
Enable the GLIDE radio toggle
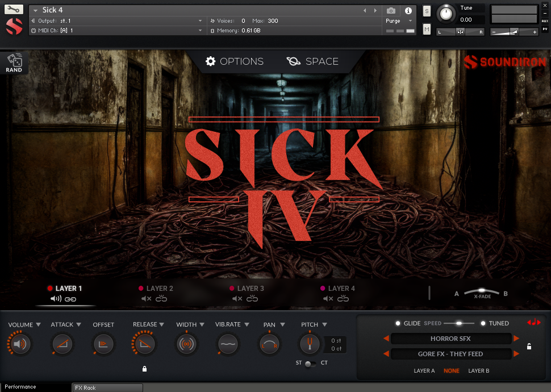[398, 323]
